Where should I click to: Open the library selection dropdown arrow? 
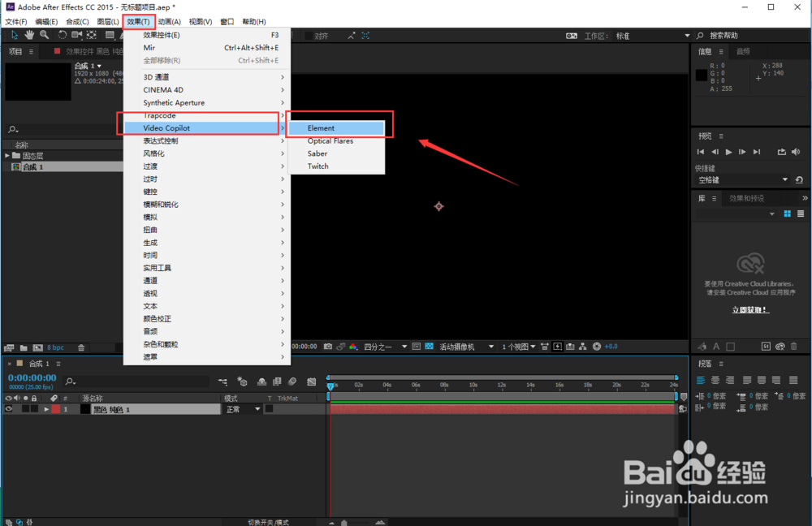tap(771, 213)
